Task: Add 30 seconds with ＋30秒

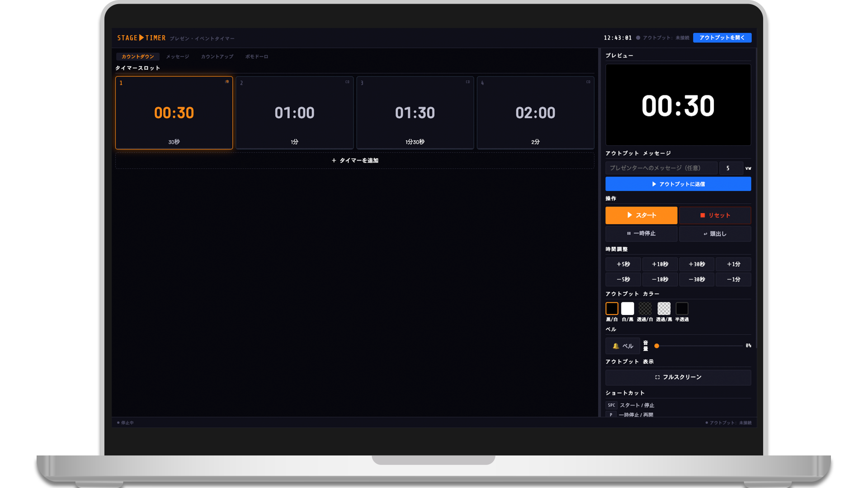Action: click(697, 264)
